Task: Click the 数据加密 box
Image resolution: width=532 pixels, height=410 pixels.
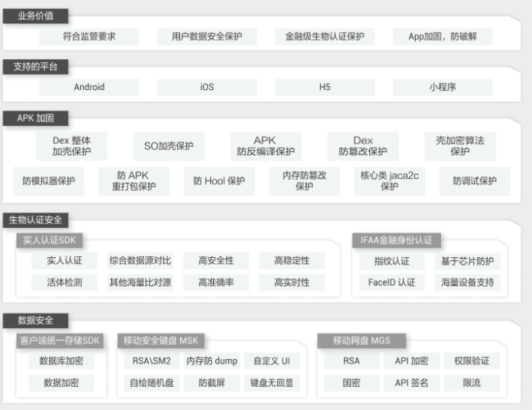Action: point(62,383)
